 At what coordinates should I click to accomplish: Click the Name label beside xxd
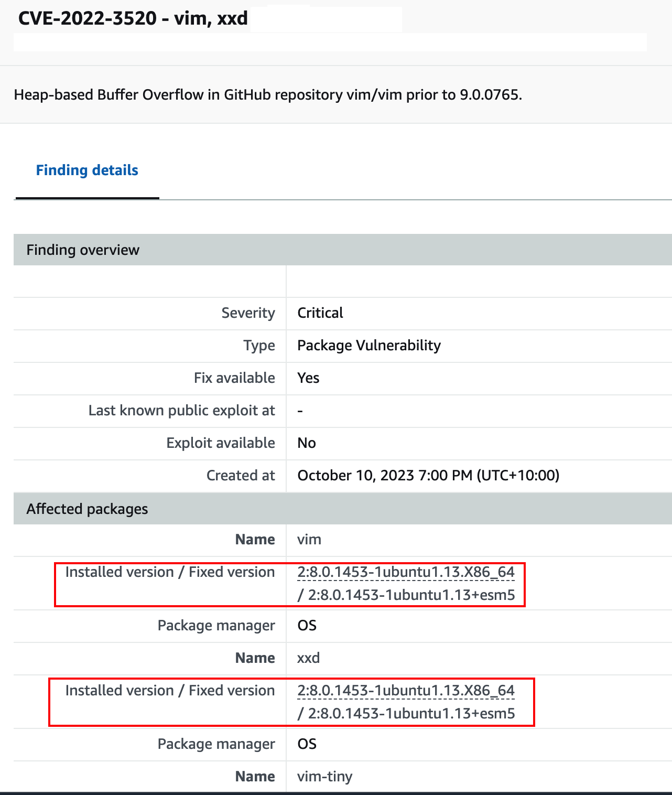coord(255,658)
